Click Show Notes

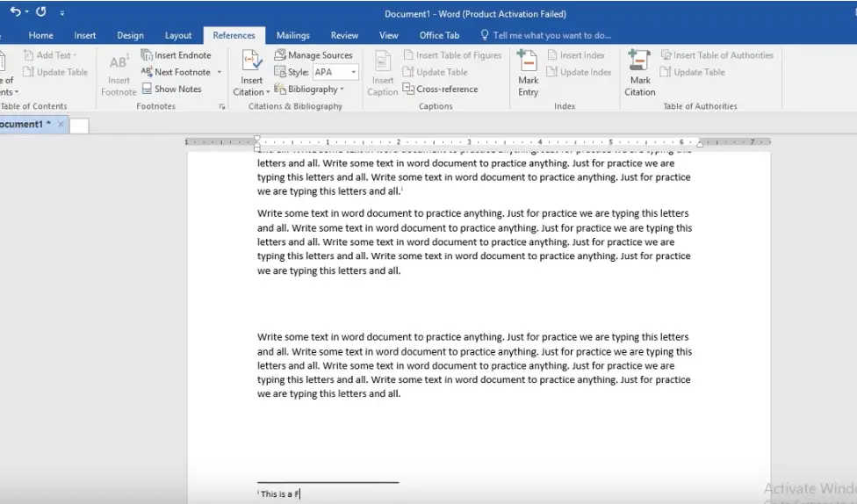(x=171, y=89)
